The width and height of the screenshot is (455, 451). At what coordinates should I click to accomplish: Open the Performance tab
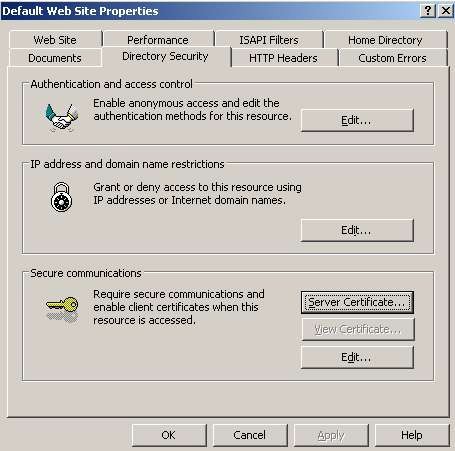158,40
